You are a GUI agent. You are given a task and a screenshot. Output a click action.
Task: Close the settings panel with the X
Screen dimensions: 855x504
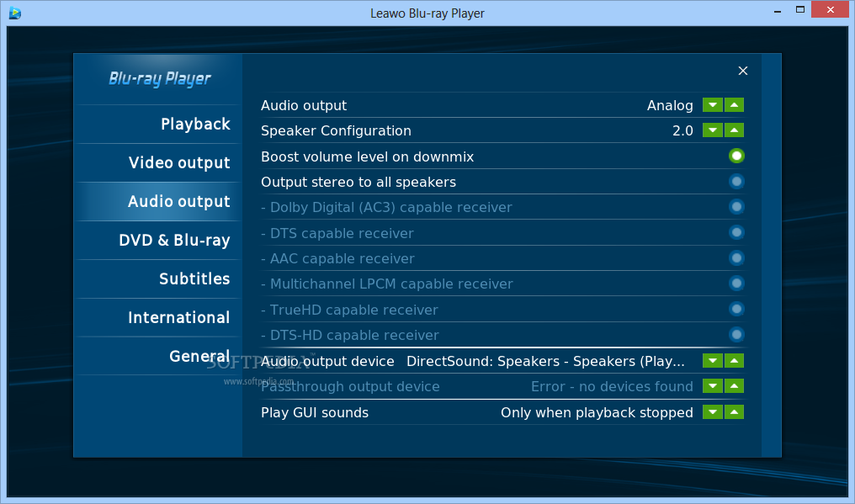point(743,71)
